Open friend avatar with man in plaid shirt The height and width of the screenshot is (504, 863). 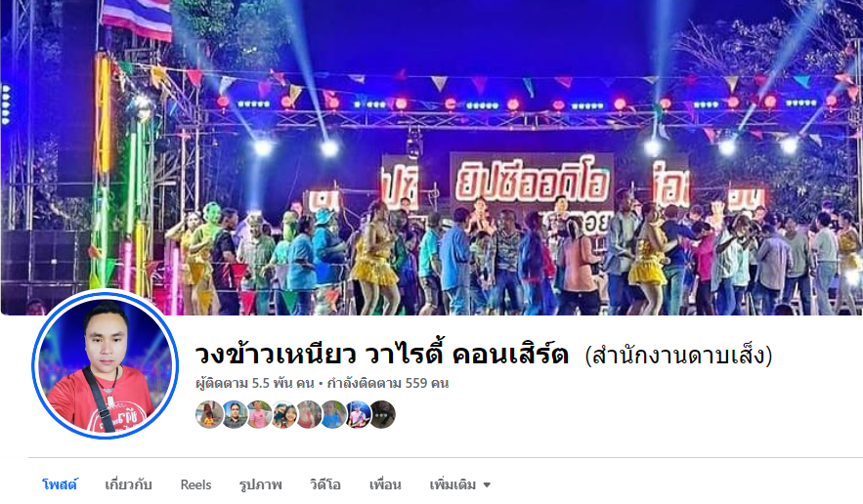click(235, 414)
